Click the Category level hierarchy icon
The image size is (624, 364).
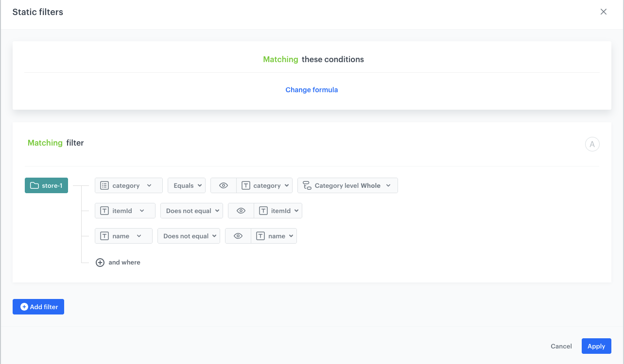click(307, 185)
